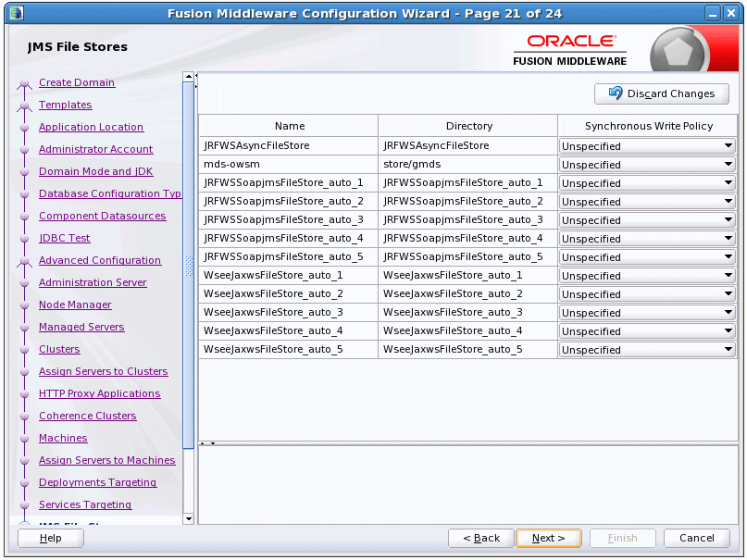The image size is (747, 560).
Task: Expand policy dropdown for WseeJaxwsFileStore_auto_4
Action: point(647,332)
